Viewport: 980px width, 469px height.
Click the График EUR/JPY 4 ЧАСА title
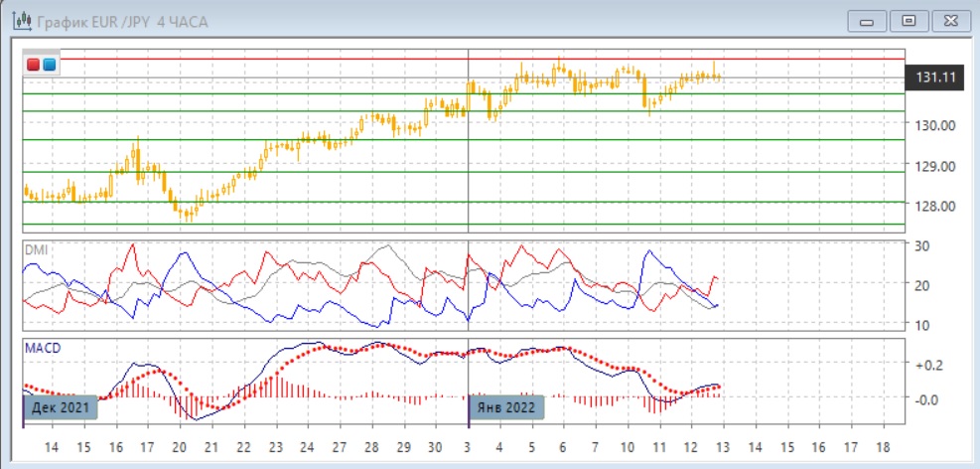tap(117, 21)
